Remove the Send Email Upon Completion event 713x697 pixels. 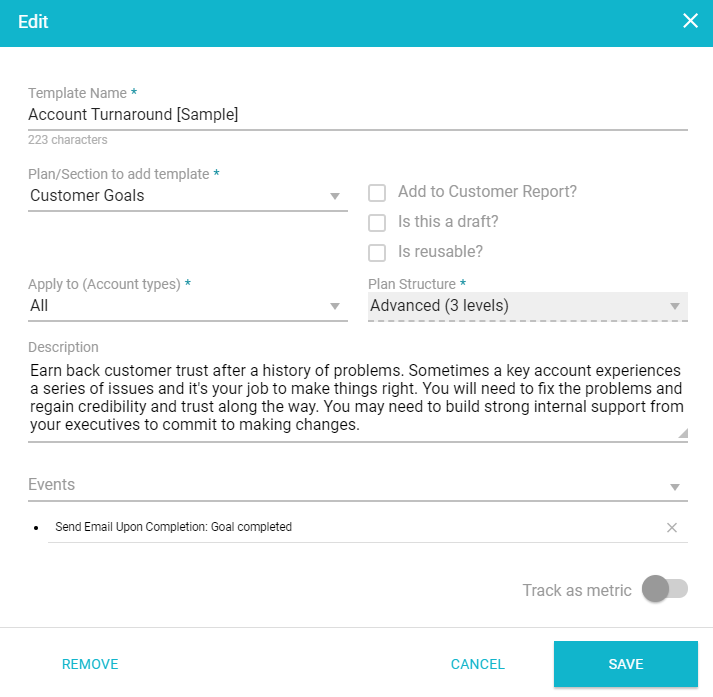[x=672, y=527]
